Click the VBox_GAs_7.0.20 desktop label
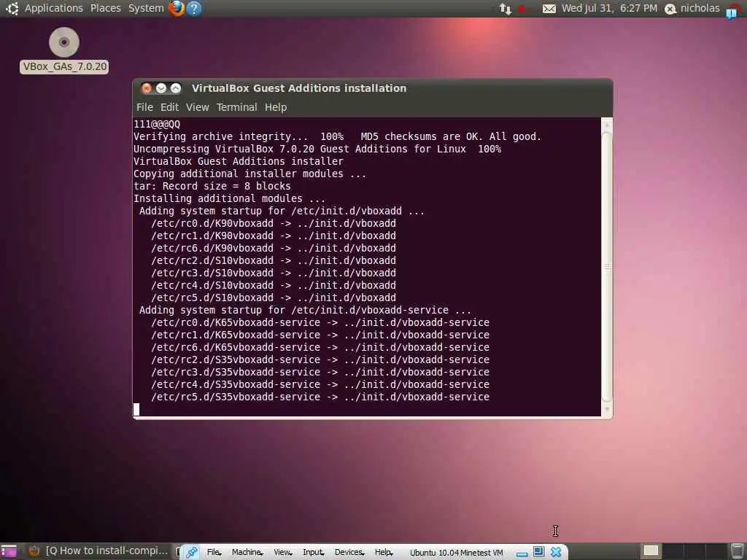This screenshot has height=560, width=747. (x=64, y=66)
